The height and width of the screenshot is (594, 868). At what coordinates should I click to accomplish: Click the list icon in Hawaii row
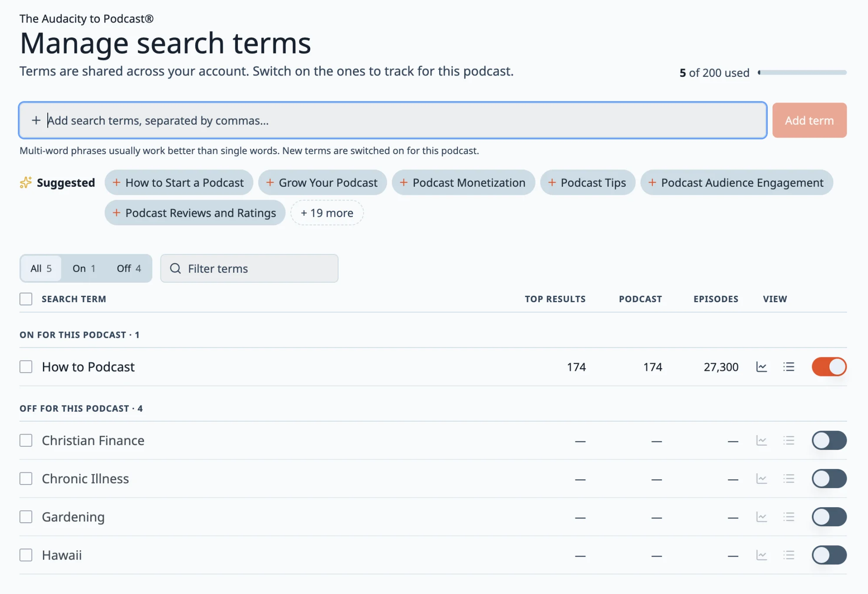click(x=789, y=555)
